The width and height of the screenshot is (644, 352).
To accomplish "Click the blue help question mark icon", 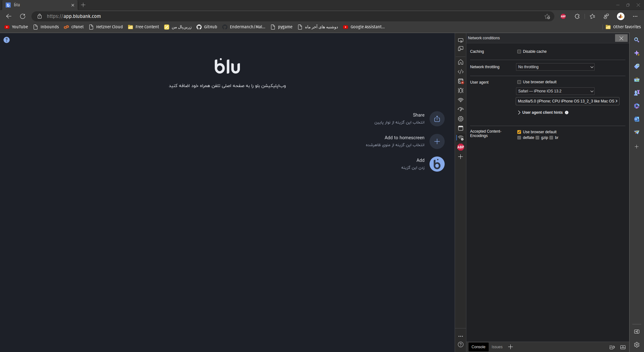I will (7, 40).
